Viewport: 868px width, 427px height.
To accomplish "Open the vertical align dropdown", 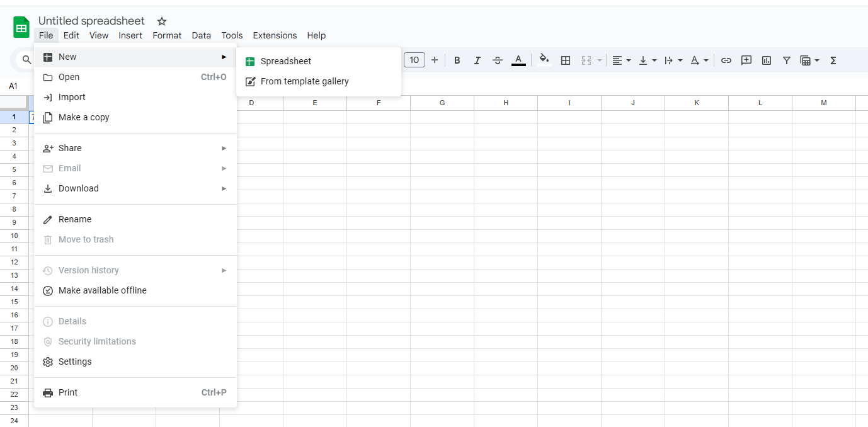I will tap(647, 60).
